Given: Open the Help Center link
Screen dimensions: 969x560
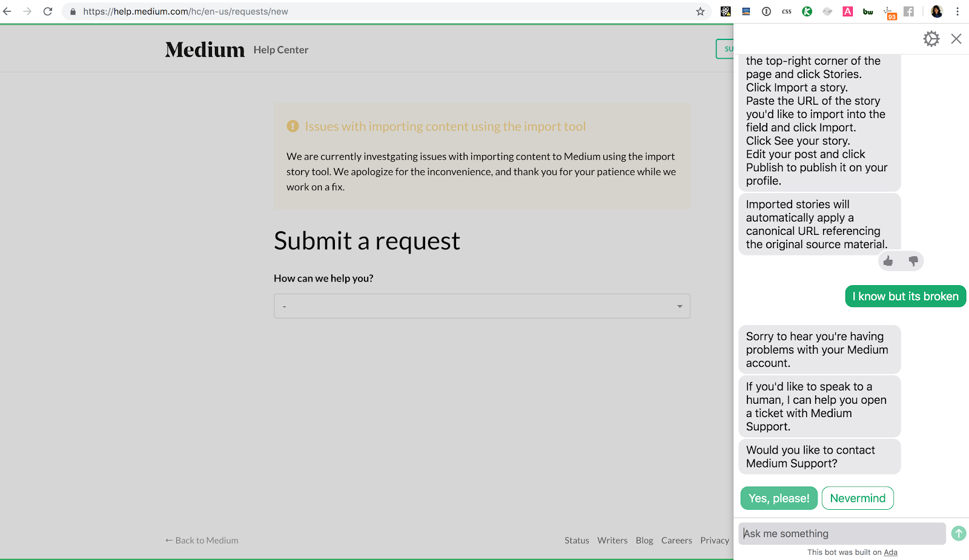Looking at the screenshot, I should (281, 50).
